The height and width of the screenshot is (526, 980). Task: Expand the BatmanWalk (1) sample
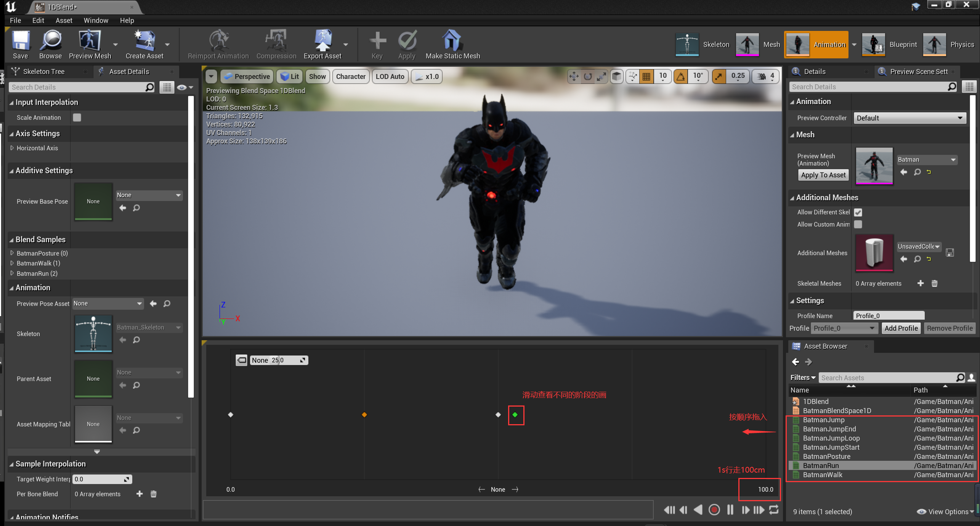pos(12,263)
